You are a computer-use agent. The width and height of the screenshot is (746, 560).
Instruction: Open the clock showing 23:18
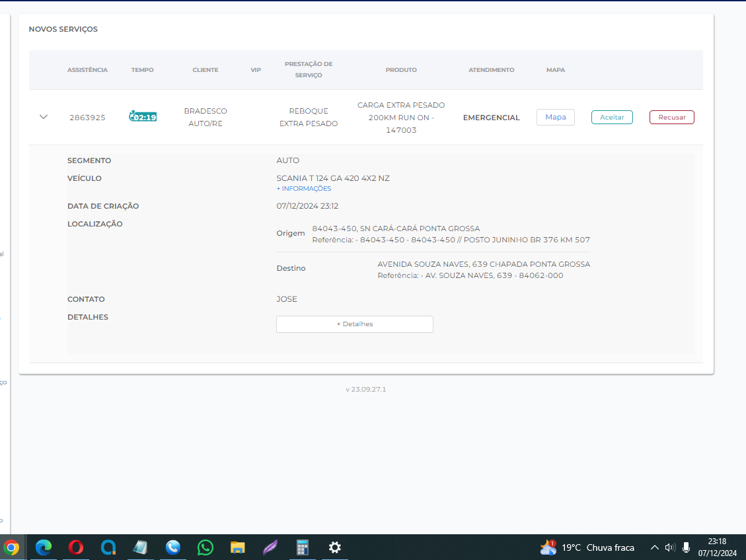tap(717, 547)
